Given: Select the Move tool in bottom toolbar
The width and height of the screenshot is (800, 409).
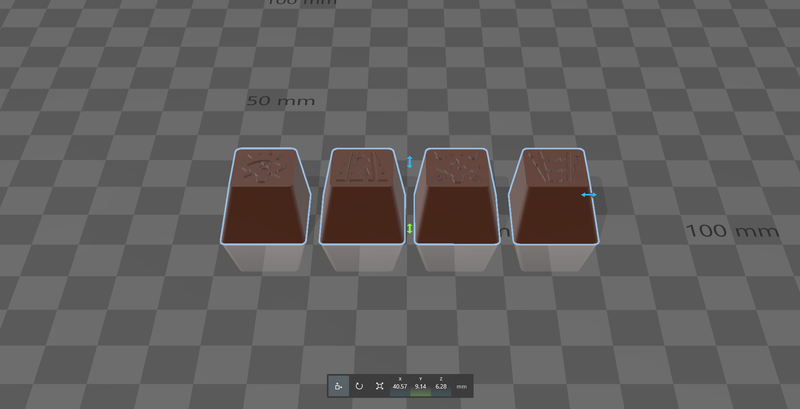Looking at the screenshot, I should 338,386.
